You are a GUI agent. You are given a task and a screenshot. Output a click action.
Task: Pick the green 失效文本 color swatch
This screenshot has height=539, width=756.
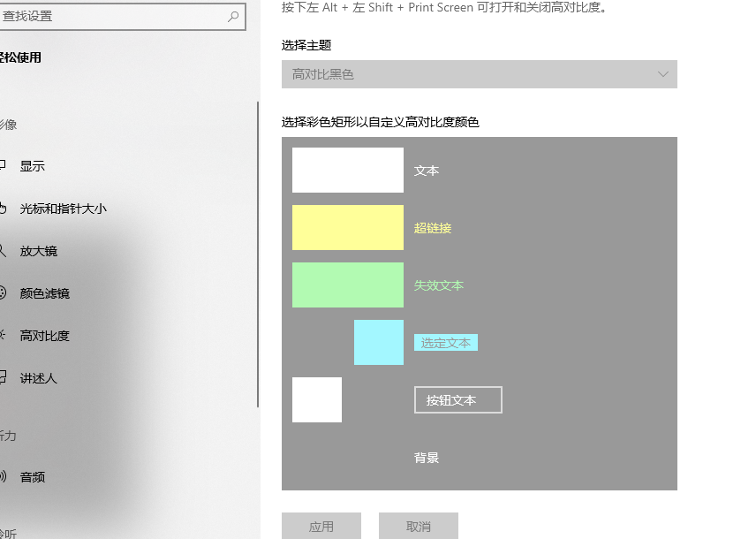pos(348,285)
